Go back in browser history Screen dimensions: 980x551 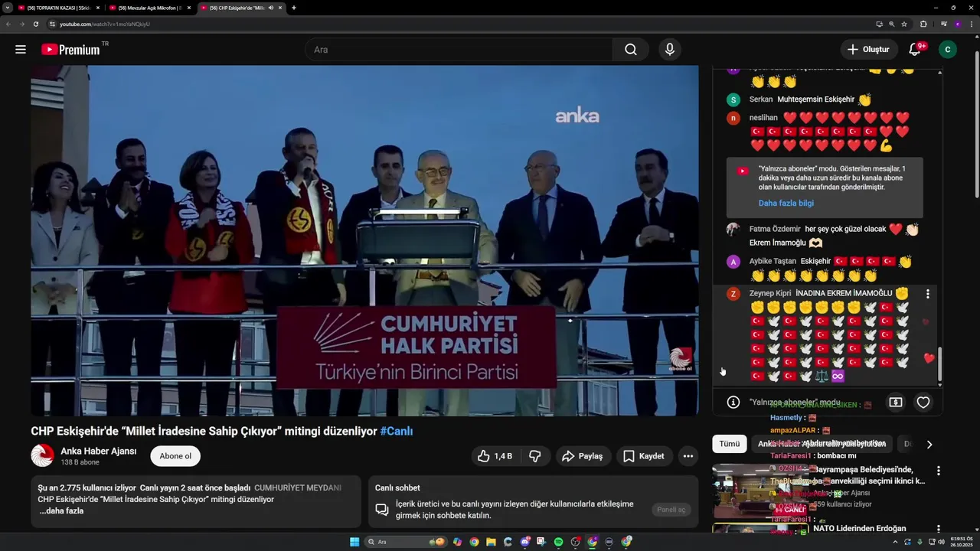click(8, 24)
